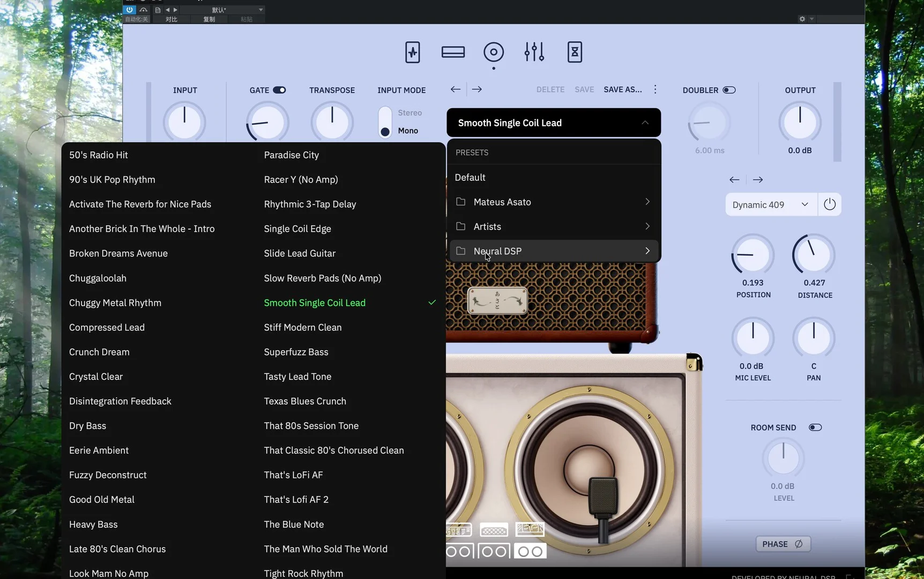The image size is (924, 579).
Task: Collapse the Smooth Single Coil Lead dropdown
Action: 645,123
